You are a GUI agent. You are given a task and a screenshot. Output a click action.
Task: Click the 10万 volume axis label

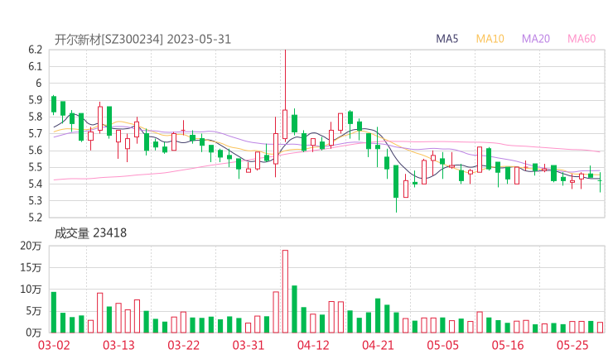[x=31, y=290]
